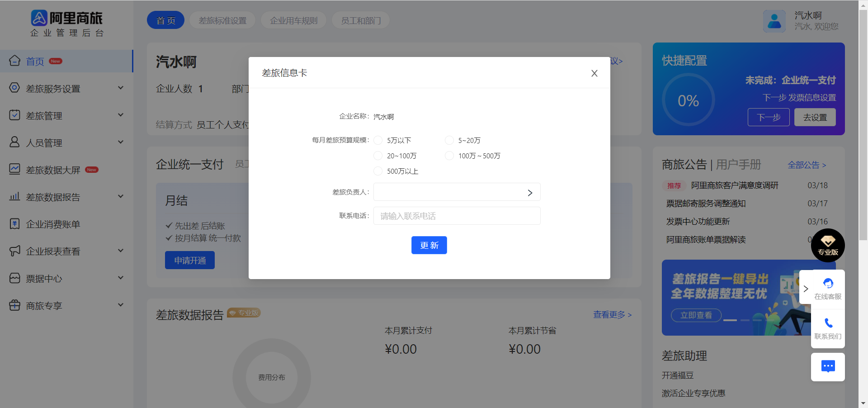Open the 阿里商旅账单票据解读 announcement
The image size is (868, 408).
click(x=706, y=240)
